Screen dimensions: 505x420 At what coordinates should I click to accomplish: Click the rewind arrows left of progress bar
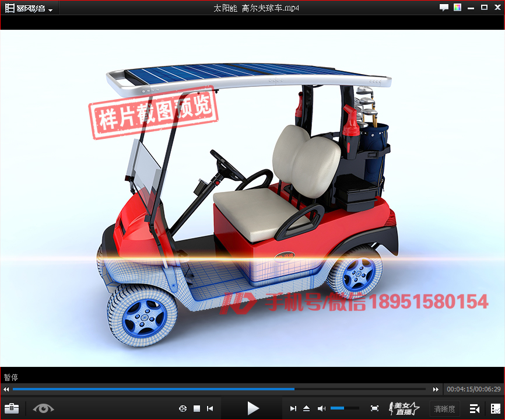(6, 389)
